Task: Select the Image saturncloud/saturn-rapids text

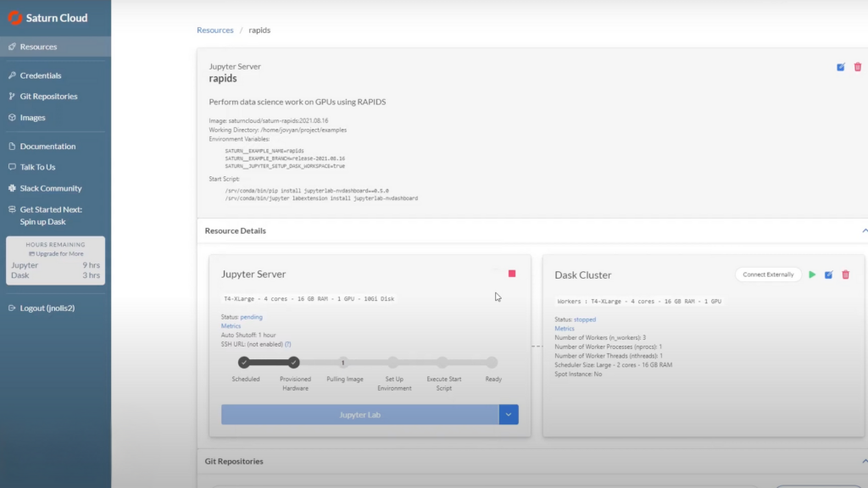Action: tap(269, 120)
